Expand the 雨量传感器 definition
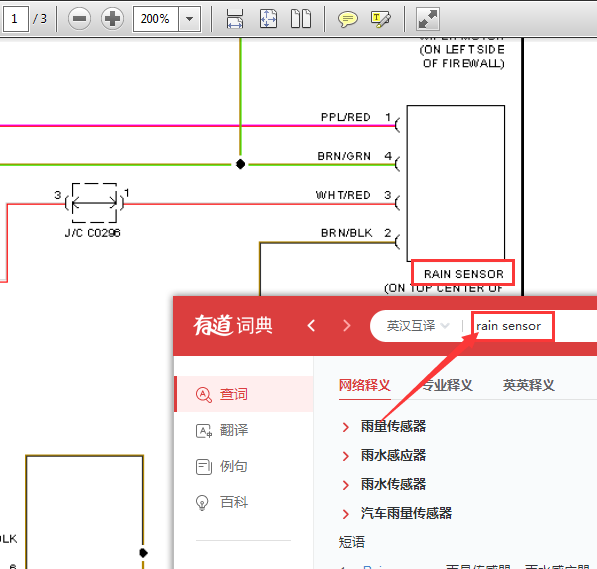 coord(346,427)
